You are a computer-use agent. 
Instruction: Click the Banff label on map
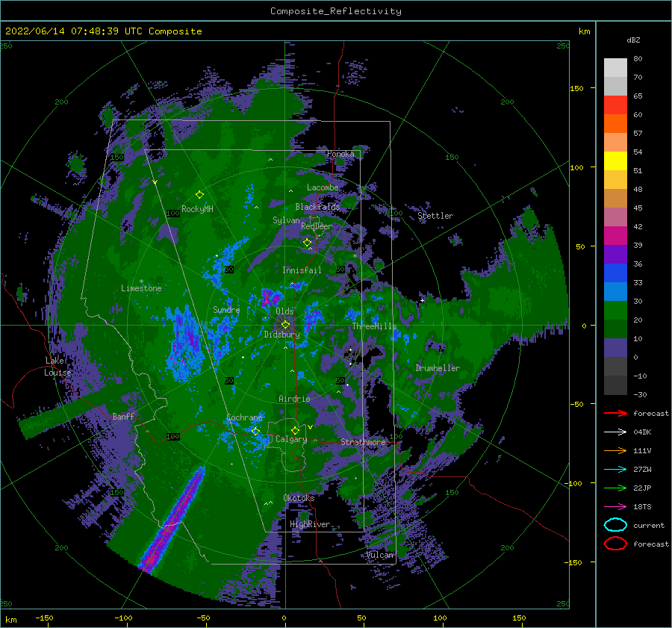(123, 417)
